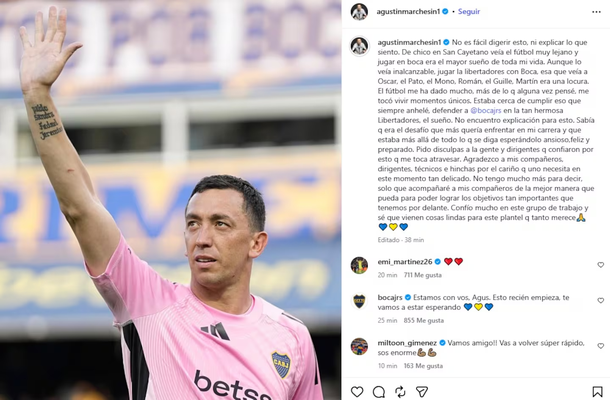The height and width of the screenshot is (400, 610).
Task: Open agustinmarchesin1 header profile picture
Action: (359, 12)
